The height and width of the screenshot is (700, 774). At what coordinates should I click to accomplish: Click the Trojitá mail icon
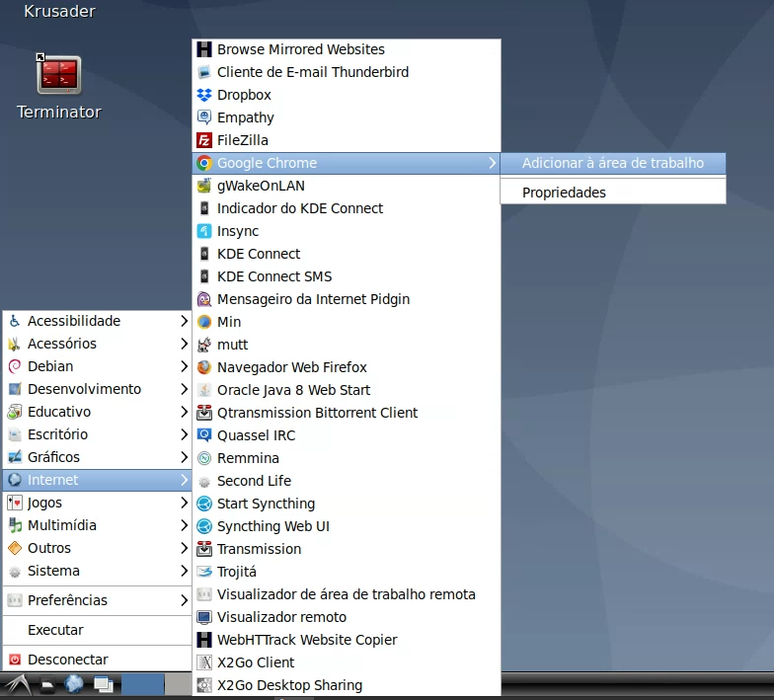pyautogui.click(x=203, y=572)
